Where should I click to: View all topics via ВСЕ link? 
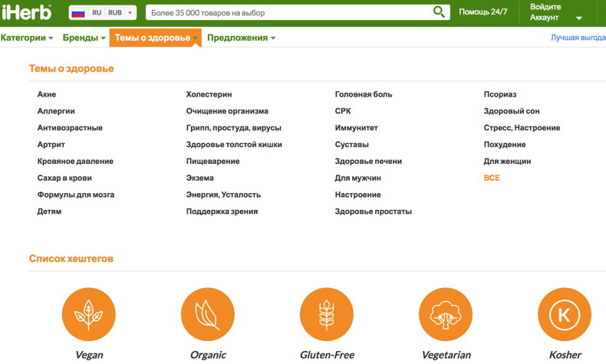click(492, 178)
